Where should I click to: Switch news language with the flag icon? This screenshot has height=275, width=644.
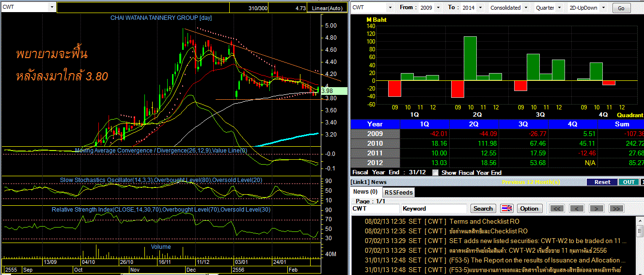click(506, 208)
